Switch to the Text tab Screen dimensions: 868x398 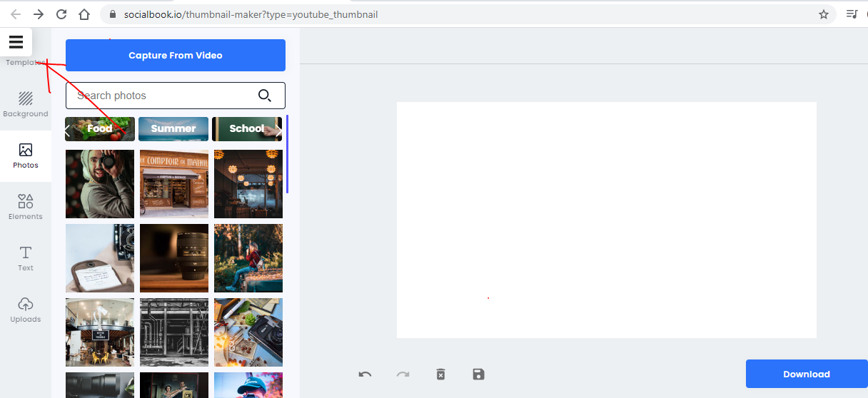pyautogui.click(x=26, y=259)
